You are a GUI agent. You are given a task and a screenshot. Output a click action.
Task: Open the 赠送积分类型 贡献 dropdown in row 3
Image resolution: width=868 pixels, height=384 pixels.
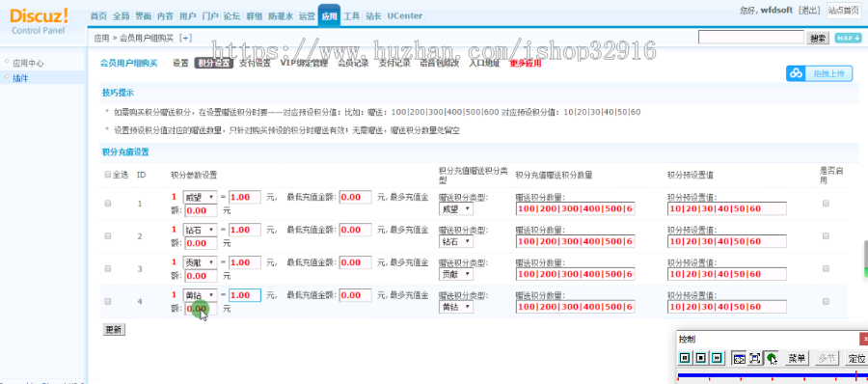click(456, 275)
